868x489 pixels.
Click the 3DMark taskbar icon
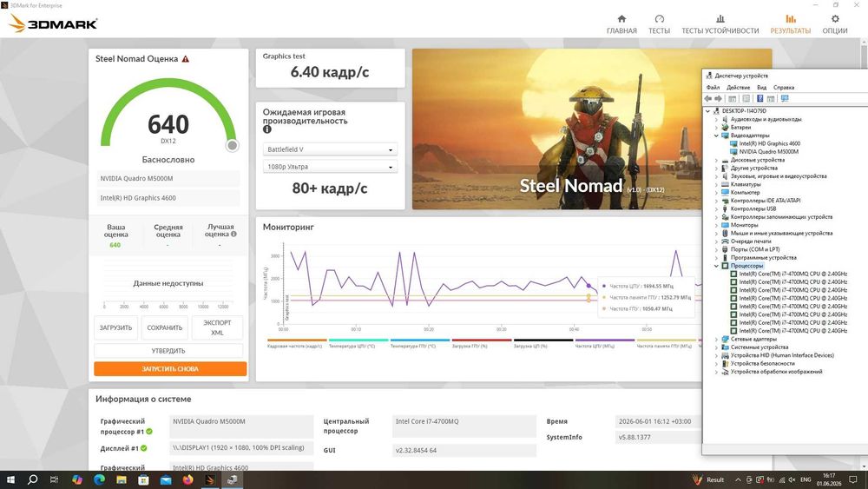pos(210,479)
